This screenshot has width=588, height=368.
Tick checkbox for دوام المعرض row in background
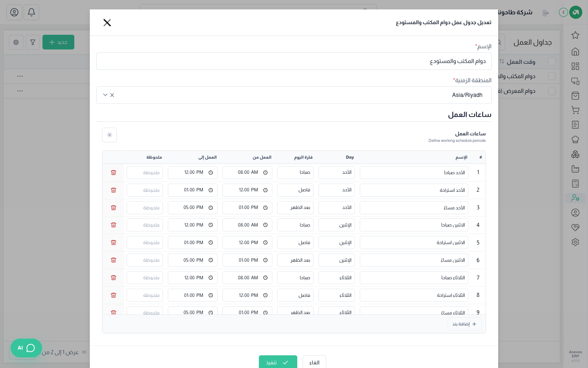pyautogui.click(x=552, y=91)
